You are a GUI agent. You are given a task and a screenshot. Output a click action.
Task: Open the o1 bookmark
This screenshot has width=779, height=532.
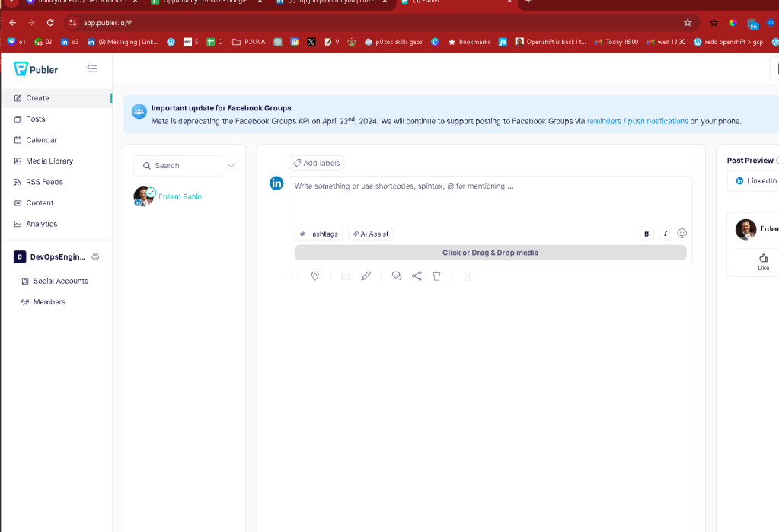click(16, 42)
